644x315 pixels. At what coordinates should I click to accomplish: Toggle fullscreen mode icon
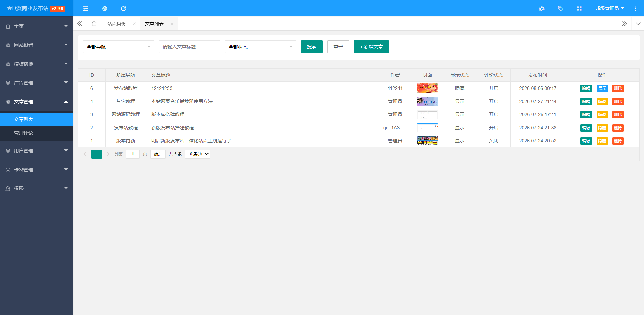tap(579, 9)
